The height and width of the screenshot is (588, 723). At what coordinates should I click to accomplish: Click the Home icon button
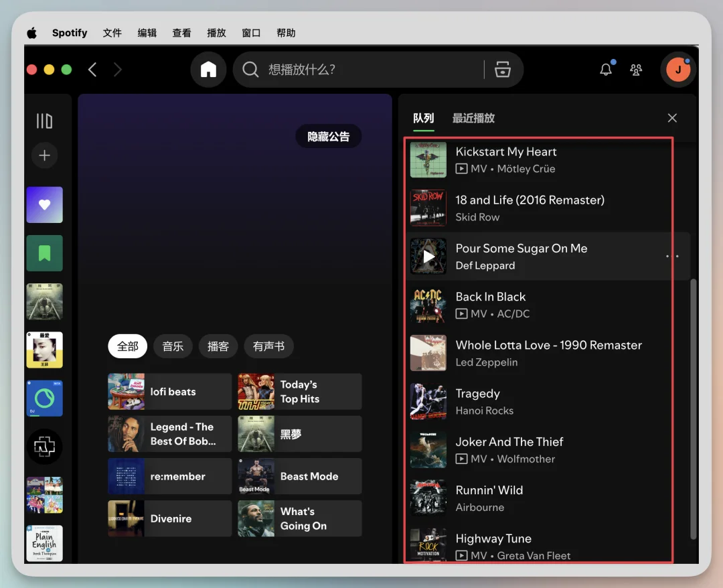tap(208, 70)
